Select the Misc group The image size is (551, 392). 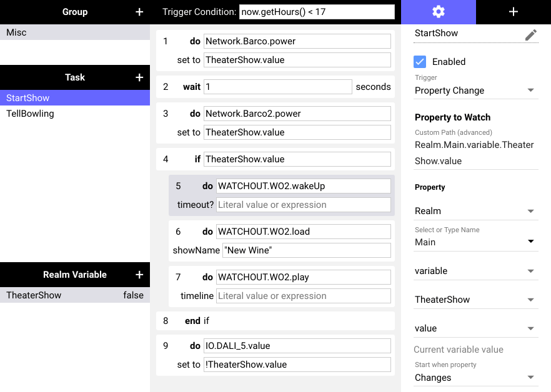[x=75, y=32]
